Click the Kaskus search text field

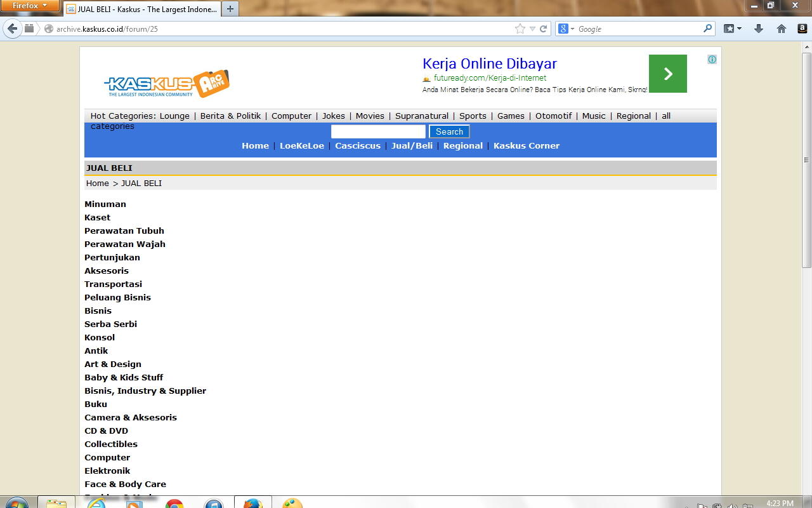378,131
